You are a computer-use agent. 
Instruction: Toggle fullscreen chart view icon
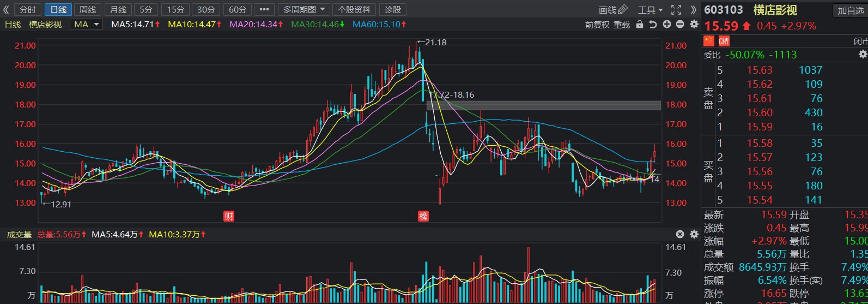coord(676,10)
